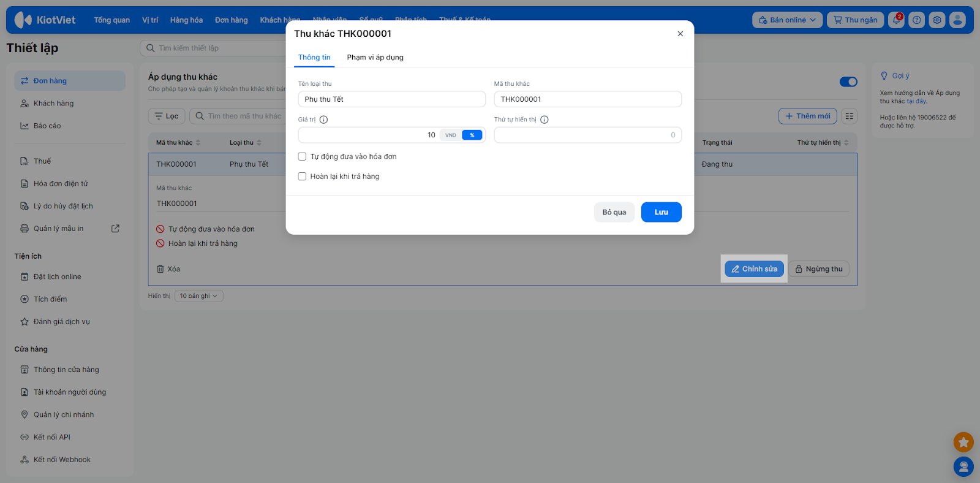Screen dimensions: 980x483
Task: Open Thuế settings in sidebar
Action: tap(70, 161)
